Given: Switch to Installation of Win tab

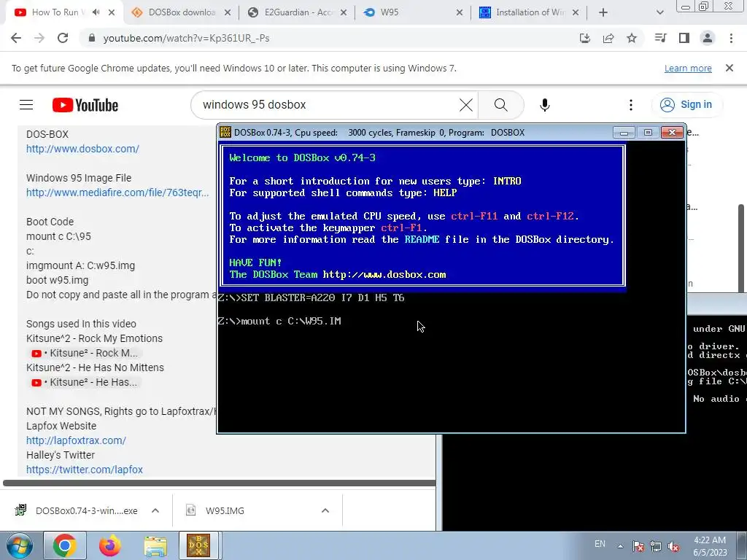Looking at the screenshot, I should coord(530,12).
